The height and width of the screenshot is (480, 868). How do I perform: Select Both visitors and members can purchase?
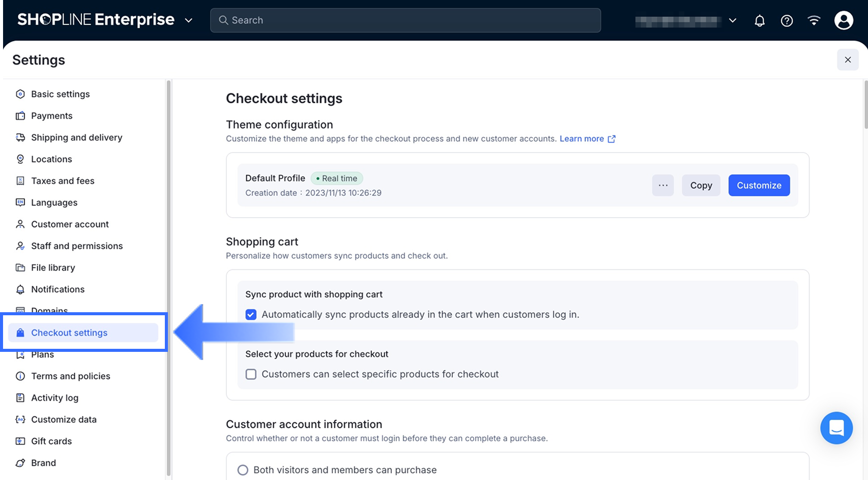click(243, 470)
